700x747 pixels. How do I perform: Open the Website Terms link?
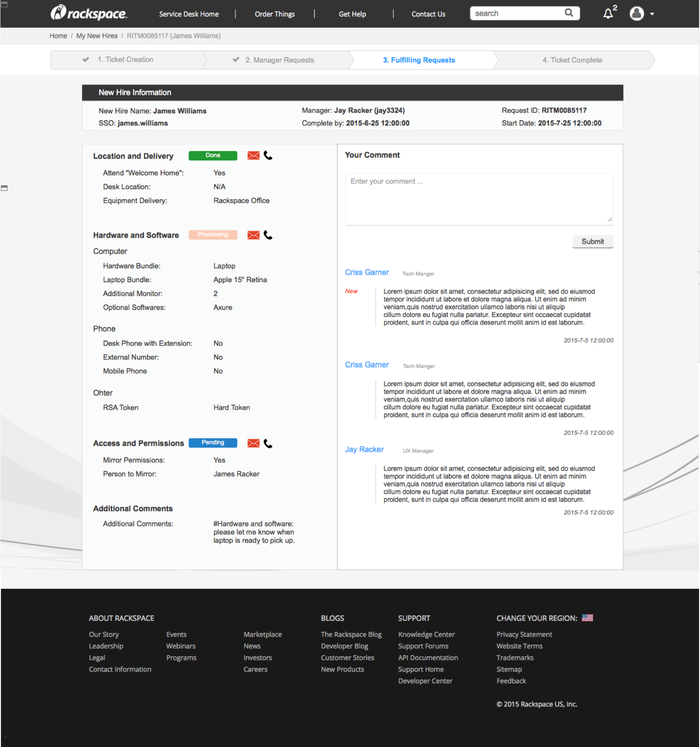(519, 646)
